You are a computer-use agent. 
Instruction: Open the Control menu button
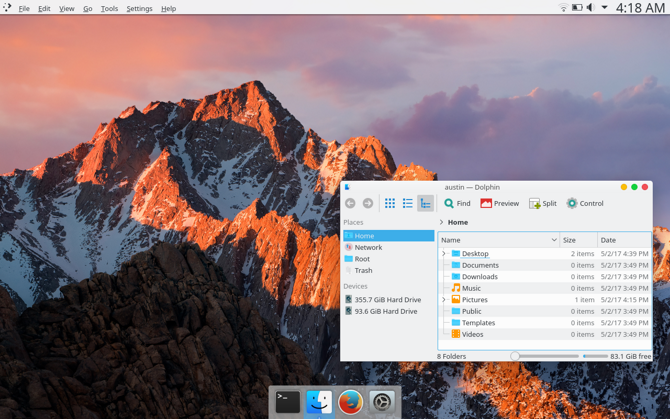click(585, 203)
